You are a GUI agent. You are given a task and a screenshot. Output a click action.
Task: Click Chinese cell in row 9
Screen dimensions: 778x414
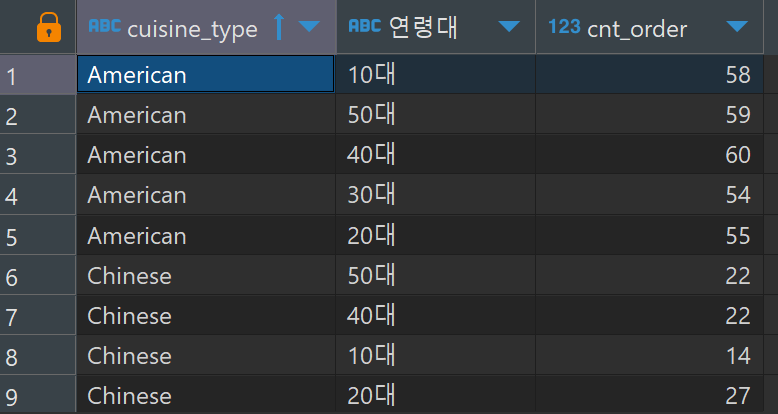[206, 395]
